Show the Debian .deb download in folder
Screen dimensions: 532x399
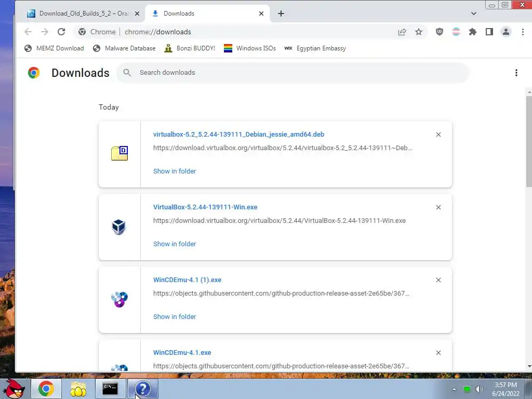pyautogui.click(x=175, y=171)
